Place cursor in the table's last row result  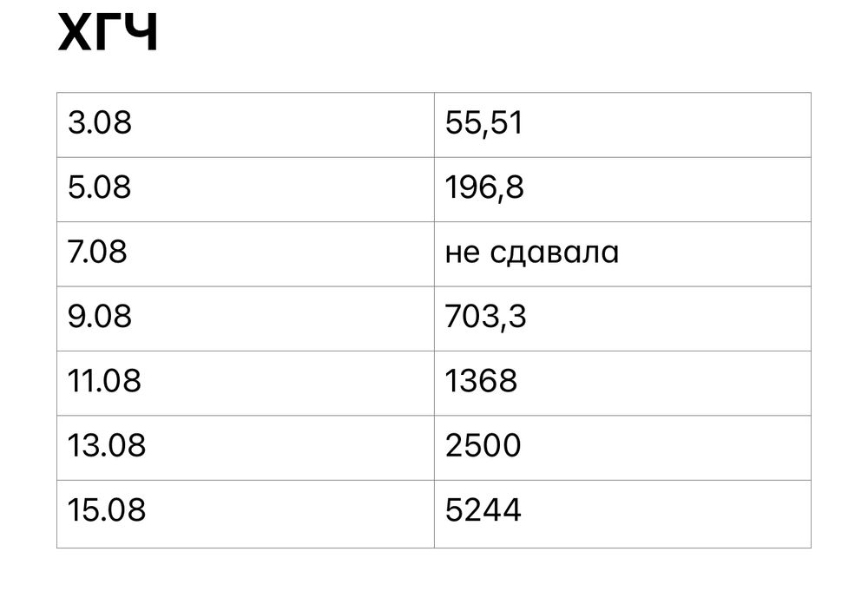pos(483,511)
